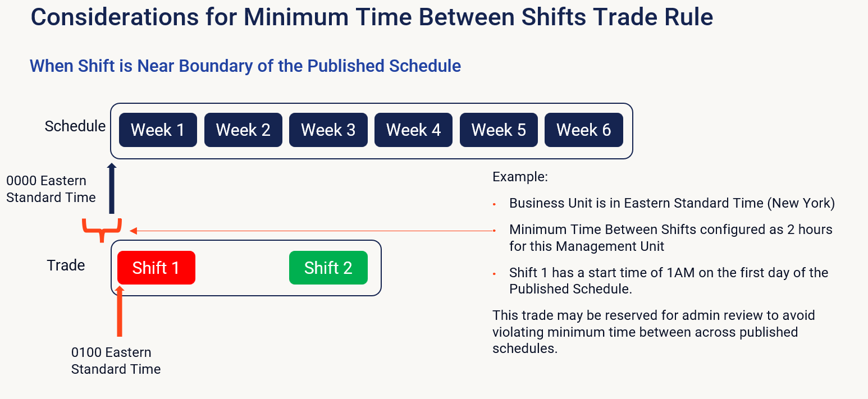Click the Business Unit bullet text
Viewport: 868px width, 399px height.
pyautogui.click(x=671, y=203)
